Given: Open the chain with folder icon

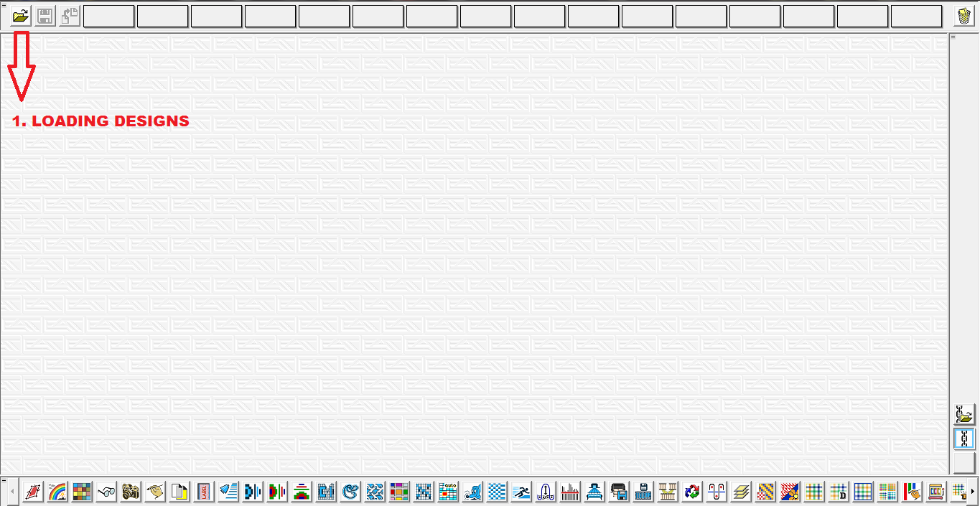Looking at the screenshot, I should [x=964, y=414].
